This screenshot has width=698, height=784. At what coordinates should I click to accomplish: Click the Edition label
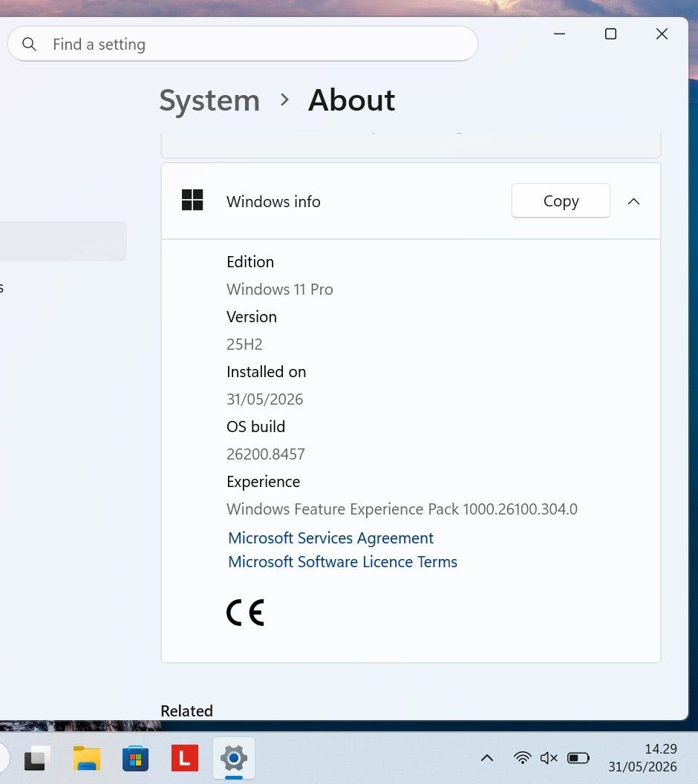pos(250,262)
